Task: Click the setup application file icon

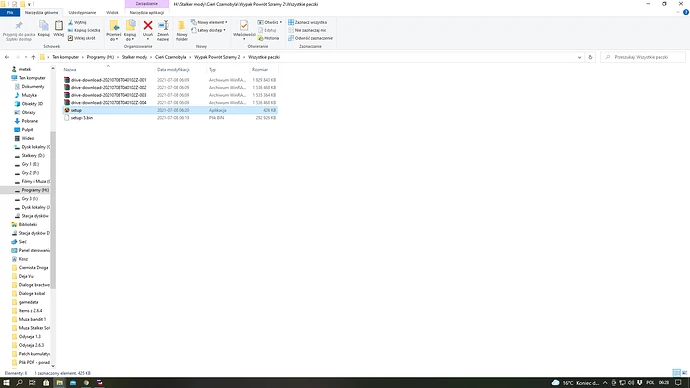Action: pyautogui.click(x=67, y=110)
